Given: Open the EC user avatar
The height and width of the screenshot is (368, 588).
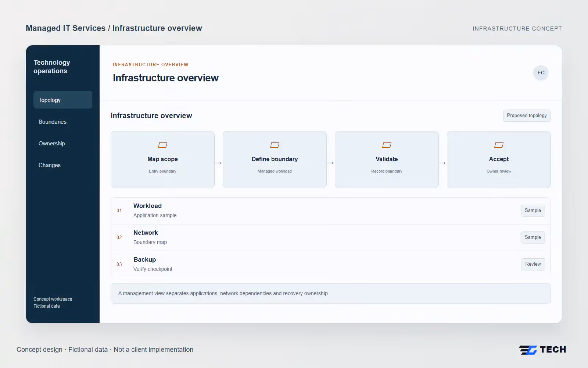Looking at the screenshot, I should coord(541,72).
